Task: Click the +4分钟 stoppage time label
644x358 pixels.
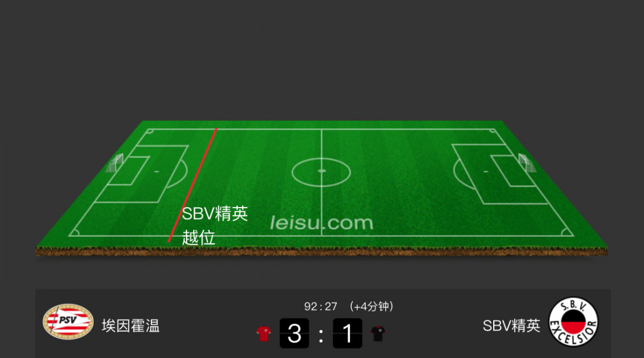Action: 371,307
